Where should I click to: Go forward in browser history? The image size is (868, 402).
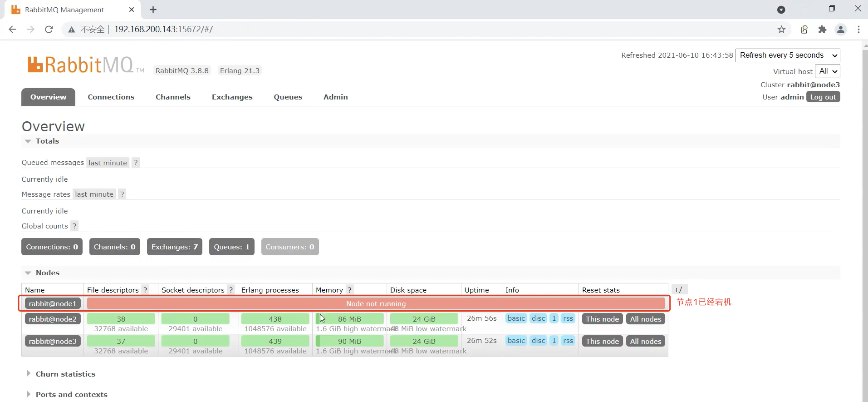pyautogui.click(x=30, y=30)
